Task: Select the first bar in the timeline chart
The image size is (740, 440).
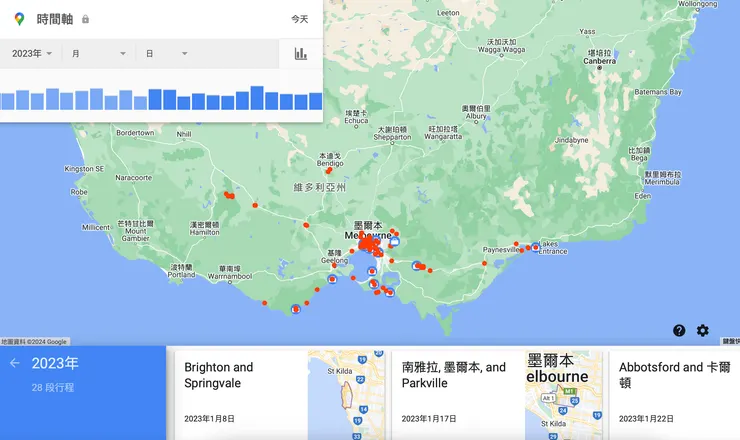Action: [x=7, y=101]
